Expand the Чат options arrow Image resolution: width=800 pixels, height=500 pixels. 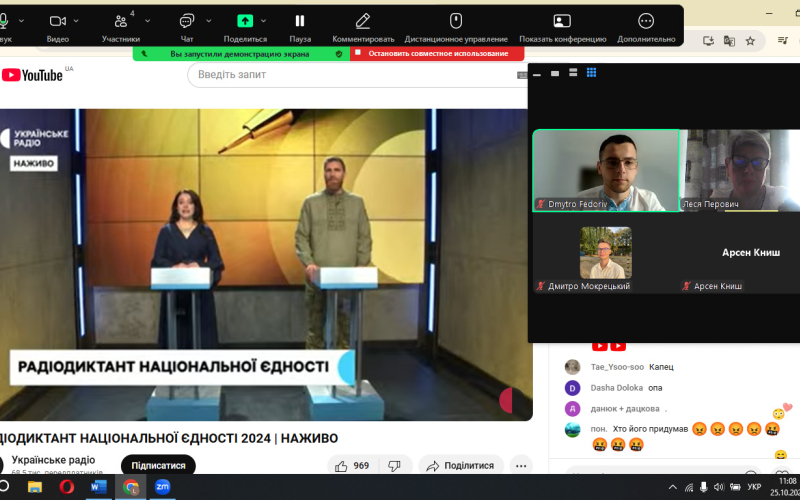(x=209, y=21)
